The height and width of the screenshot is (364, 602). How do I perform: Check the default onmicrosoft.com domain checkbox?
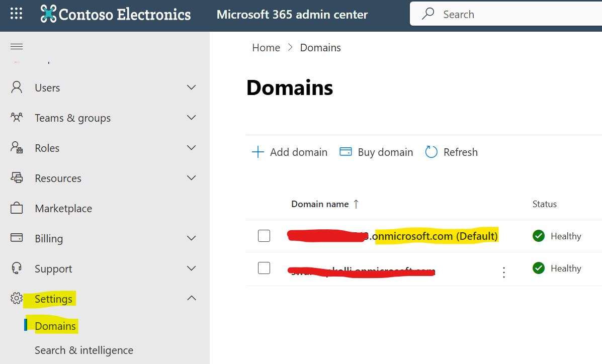(264, 235)
